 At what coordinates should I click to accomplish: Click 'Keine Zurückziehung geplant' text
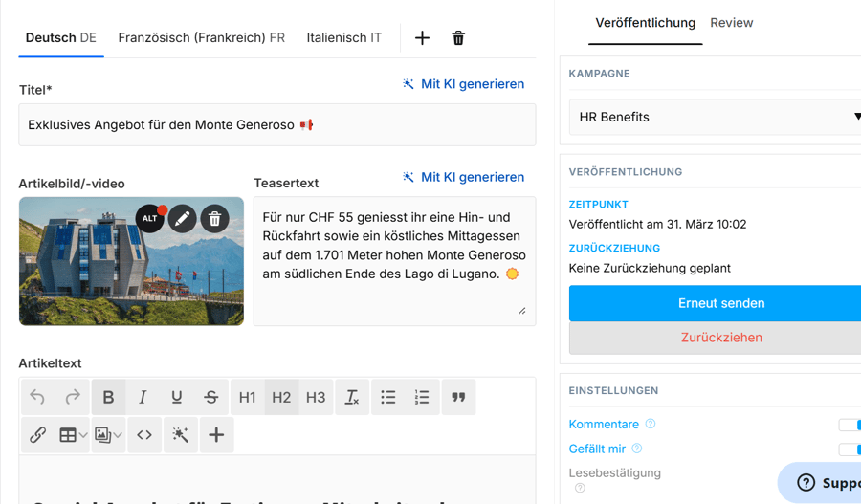[650, 268]
